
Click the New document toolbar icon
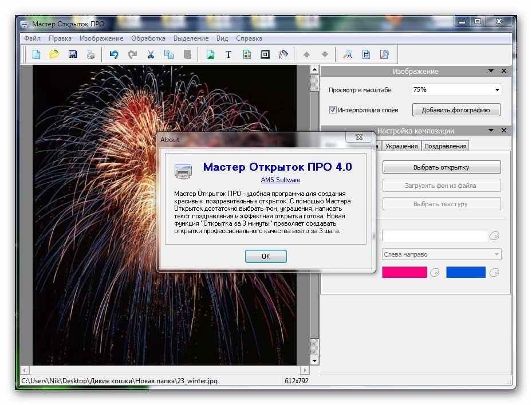[36, 55]
